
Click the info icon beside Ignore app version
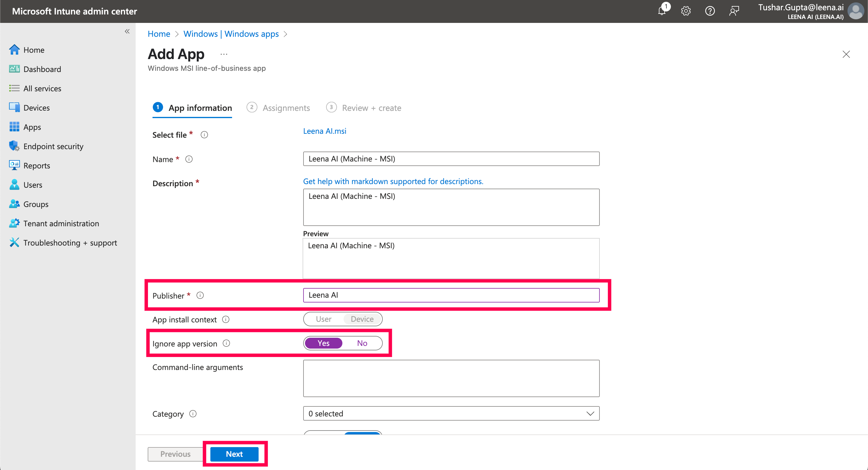pyautogui.click(x=226, y=343)
